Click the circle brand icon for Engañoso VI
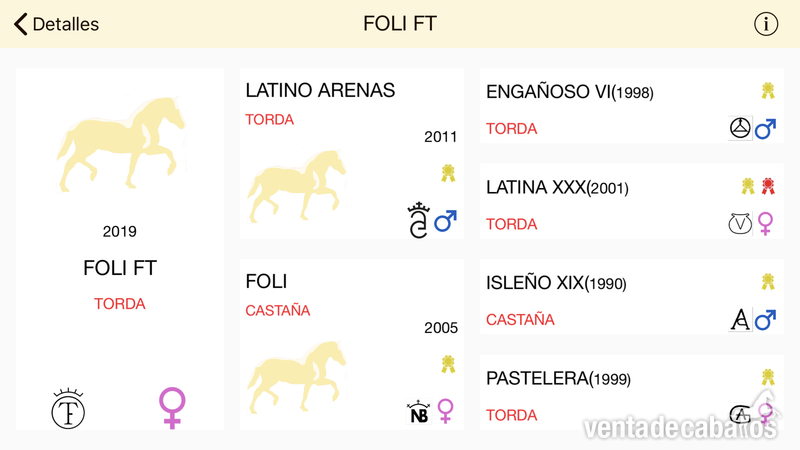 click(740, 128)
